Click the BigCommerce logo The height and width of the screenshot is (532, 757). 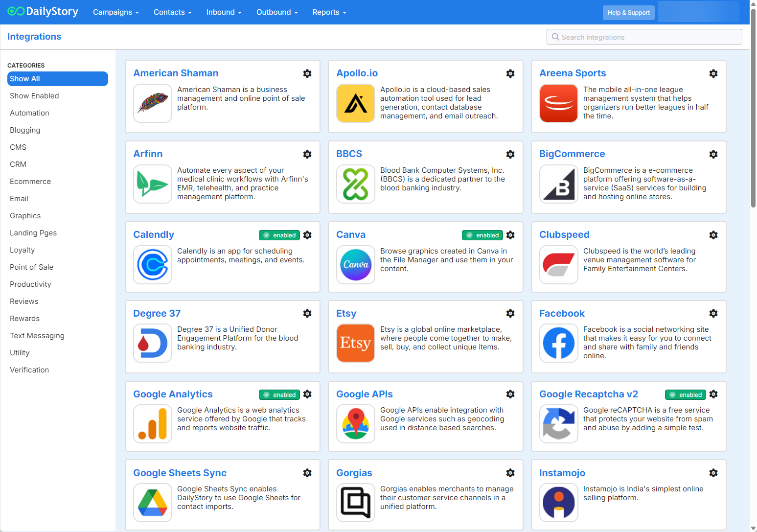[x=559, y=184]
